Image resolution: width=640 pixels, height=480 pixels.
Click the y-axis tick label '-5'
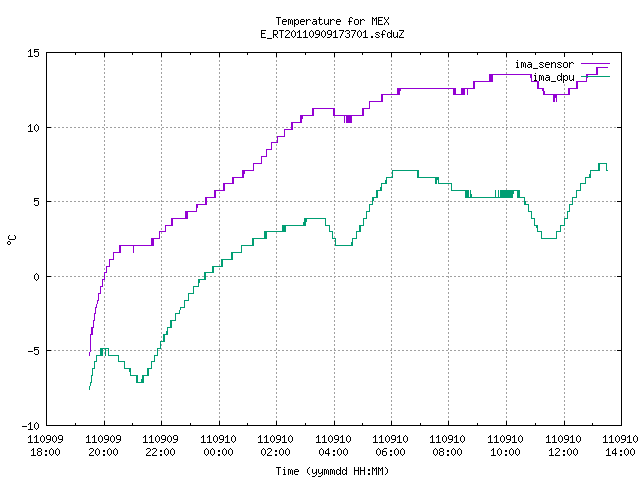tap(33, 351)
